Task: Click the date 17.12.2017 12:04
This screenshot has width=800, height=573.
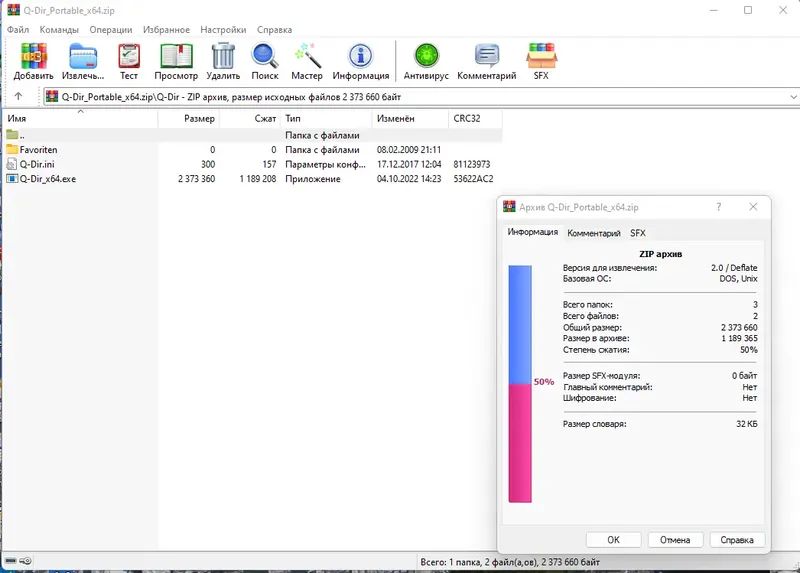Action: (409, 164)
